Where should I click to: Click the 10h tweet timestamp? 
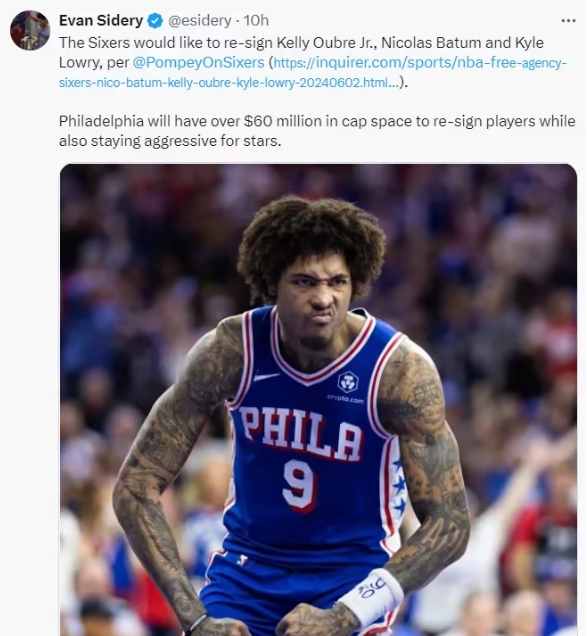pos(256,20)
